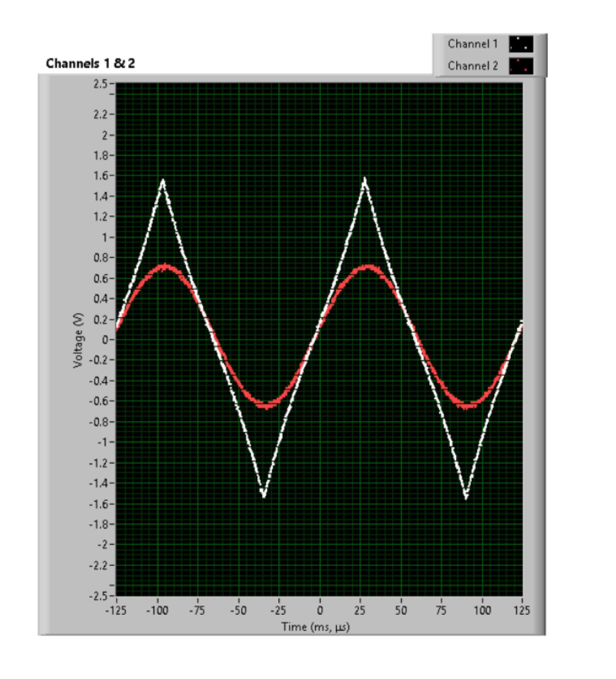This screenshot has width=616, height=679.
Task: Click the -50 tick on time axis
Action: coord(238,611)
